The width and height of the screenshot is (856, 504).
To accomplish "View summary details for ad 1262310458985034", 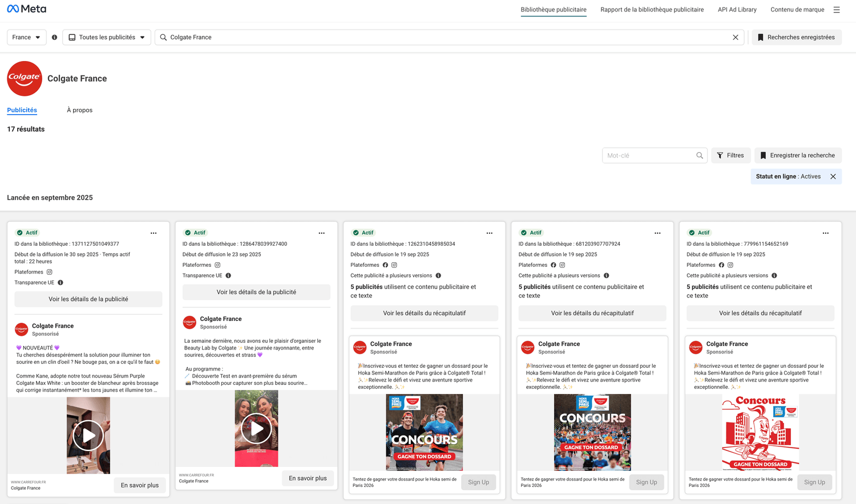I will pos(425,314).
